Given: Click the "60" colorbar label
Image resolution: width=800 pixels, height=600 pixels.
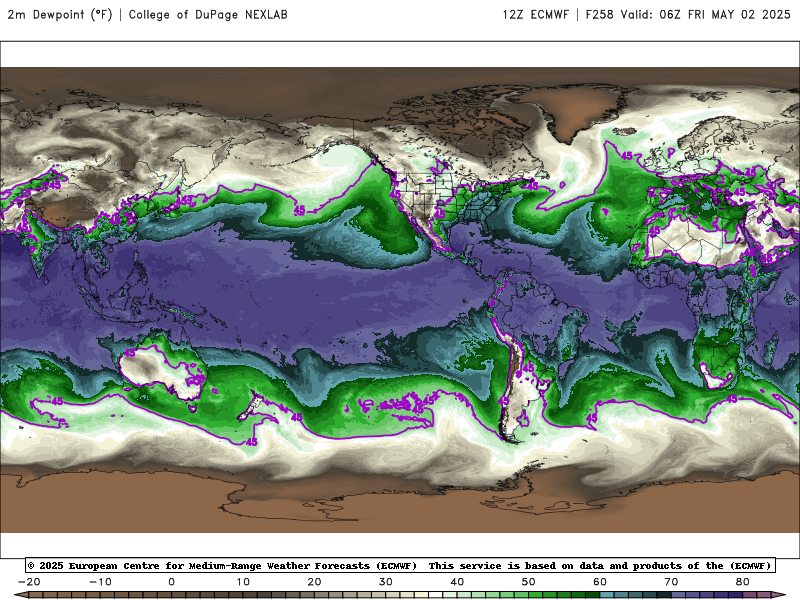Looking at the screenshot, I should click(x=600, y=582).
